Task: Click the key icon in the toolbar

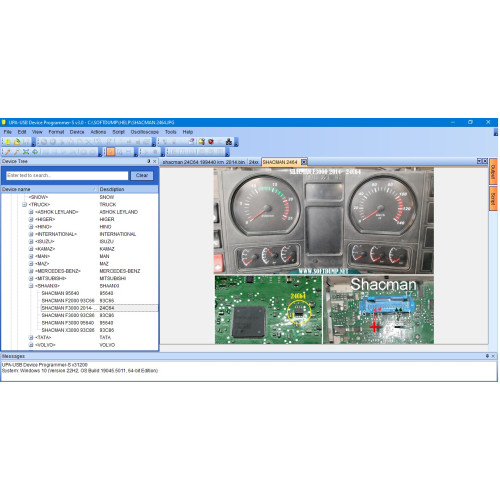Action: [x=202, y=142]
